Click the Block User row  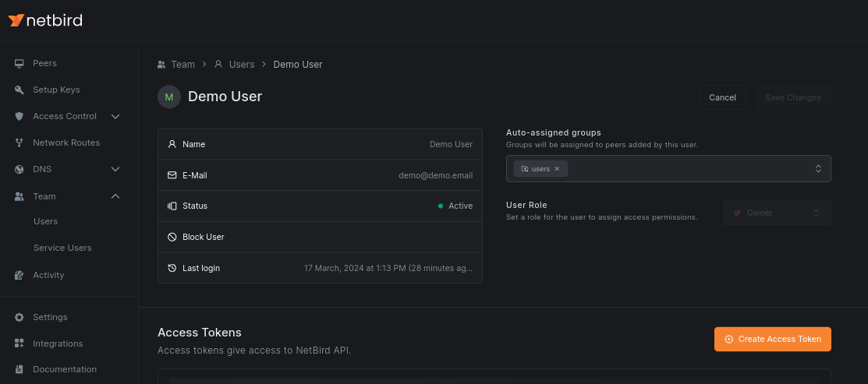(320, 237)
